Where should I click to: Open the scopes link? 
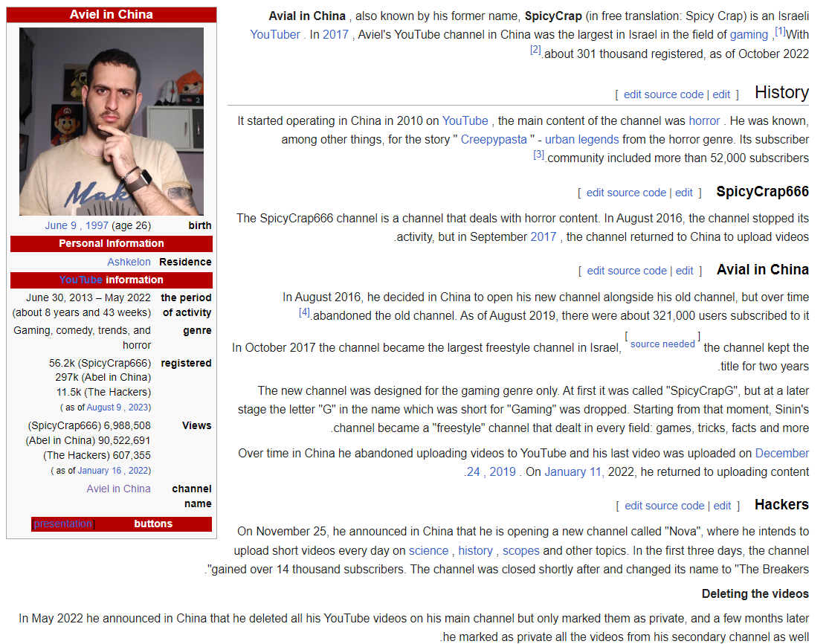pos(521,551)
